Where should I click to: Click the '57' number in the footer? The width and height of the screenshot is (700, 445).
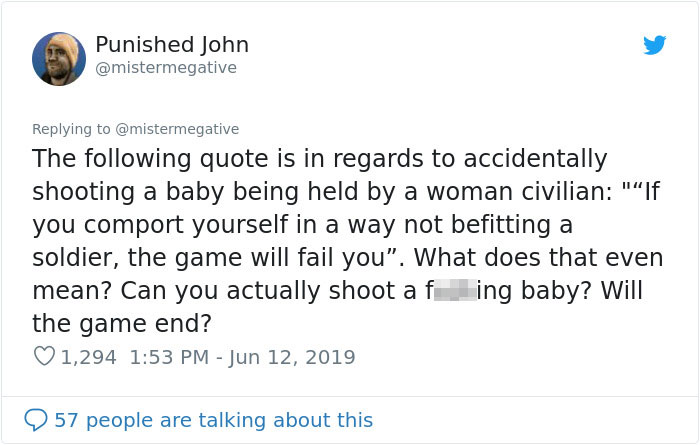(x=67, y=420)
